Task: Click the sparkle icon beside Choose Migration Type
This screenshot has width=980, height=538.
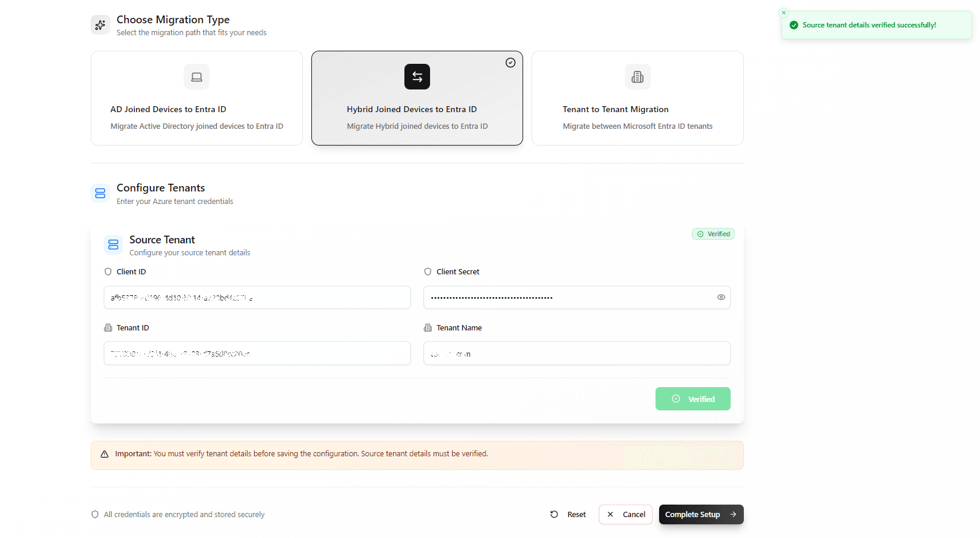Action: pos(100,24)
